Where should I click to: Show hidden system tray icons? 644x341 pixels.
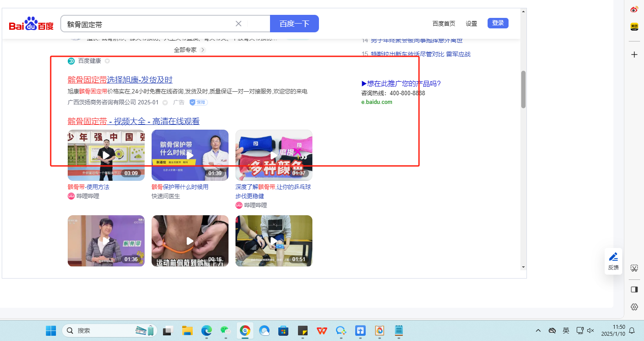538,331
